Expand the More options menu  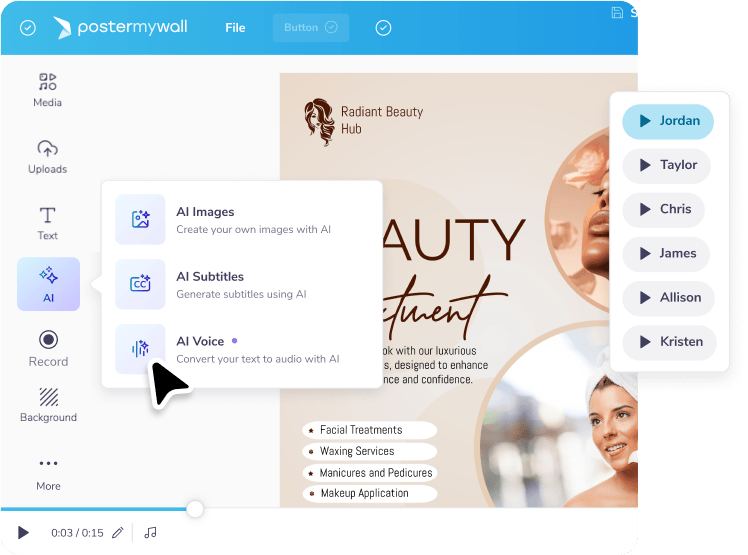[x=48, y=473]
